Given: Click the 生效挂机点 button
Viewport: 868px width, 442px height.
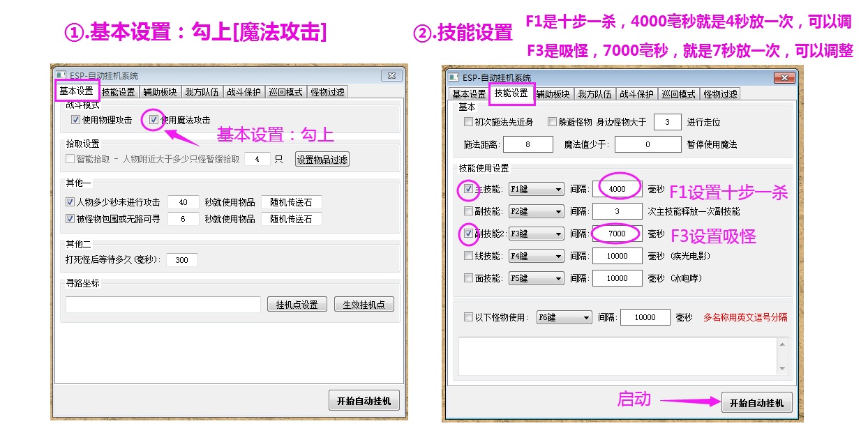Looking at the screenshot, I should coord(364,304).
